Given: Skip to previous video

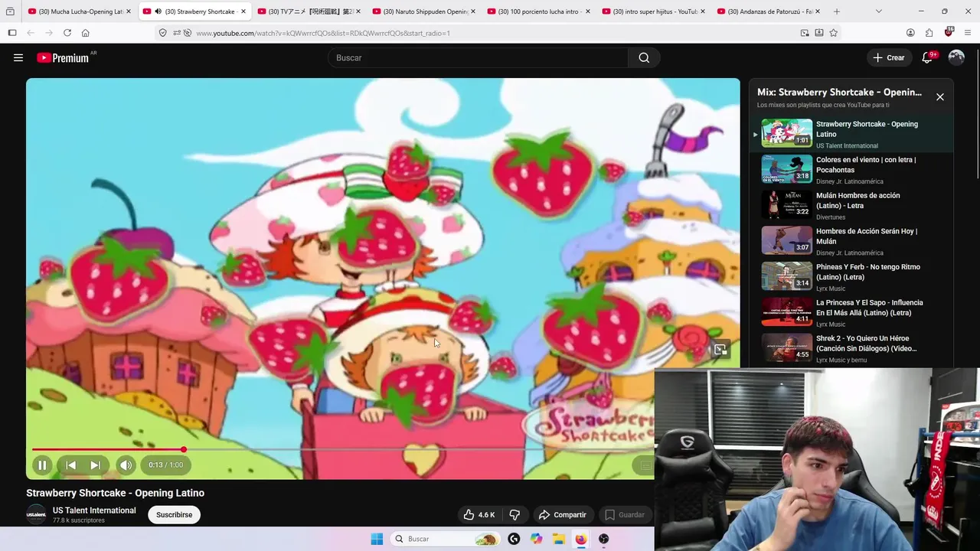Looking at the screenshot, I should point(70,465).
